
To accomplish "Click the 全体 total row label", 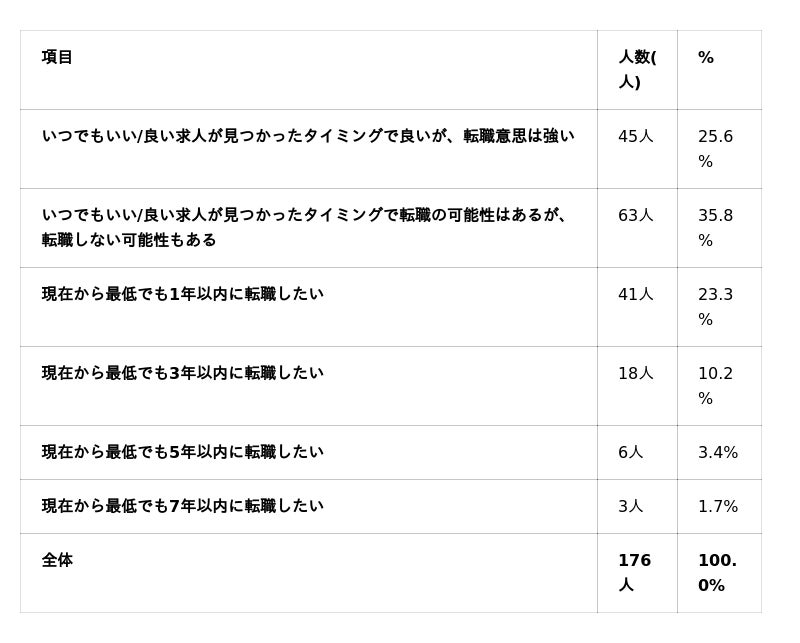I will point(57,560).
